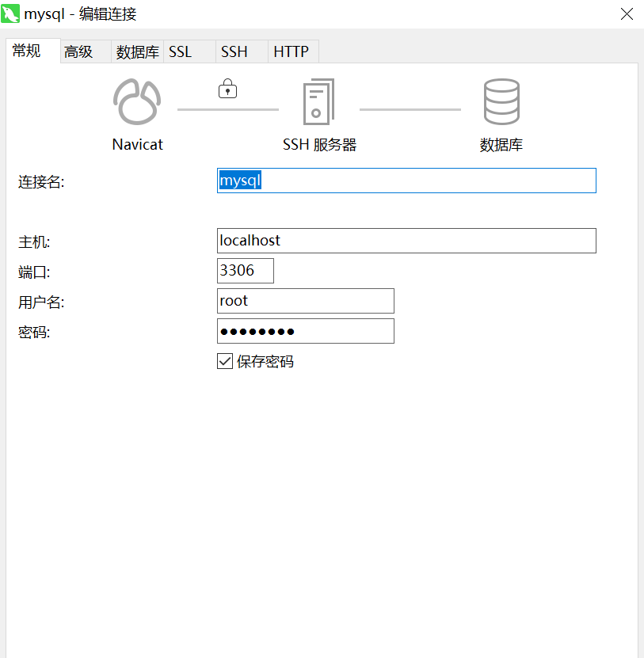Click the 连接名 field containing mysql

click(x=406, y=181)
